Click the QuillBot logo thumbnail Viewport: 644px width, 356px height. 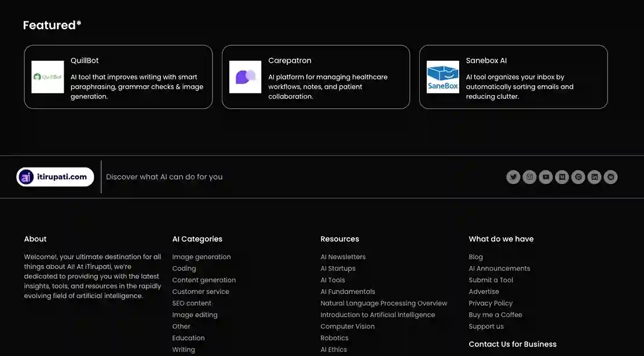coord(47,77)
